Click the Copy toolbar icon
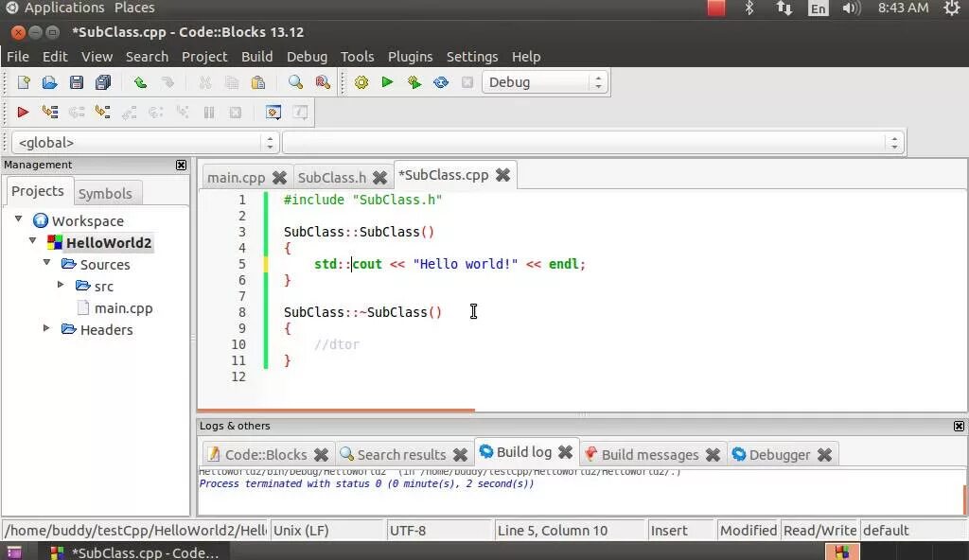969x560 pixels. coord(232,82)
